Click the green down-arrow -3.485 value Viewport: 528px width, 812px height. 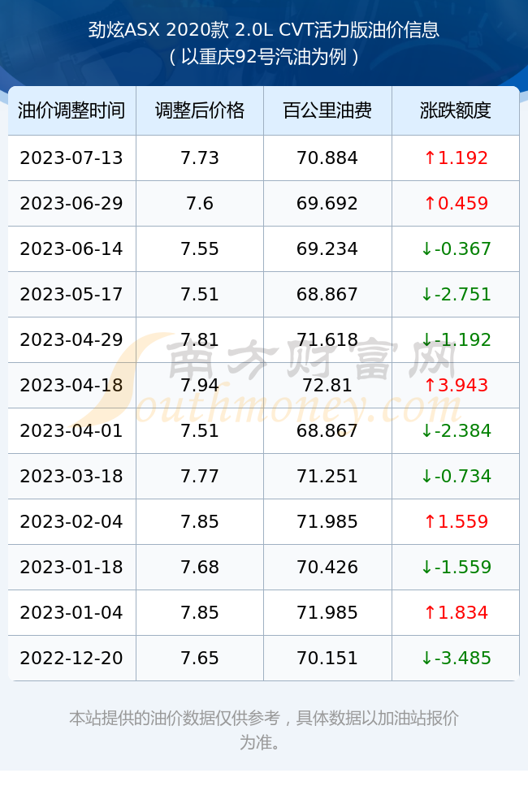(456, 659)
